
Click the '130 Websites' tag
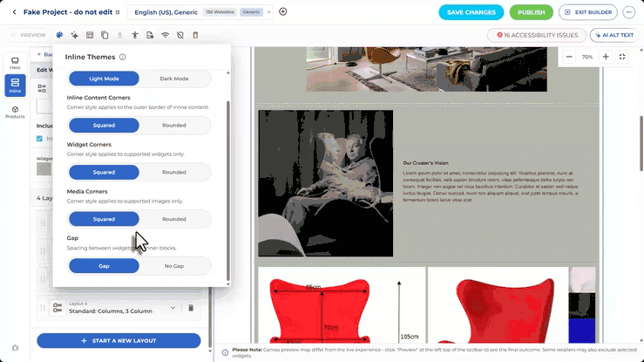point(220,12)
